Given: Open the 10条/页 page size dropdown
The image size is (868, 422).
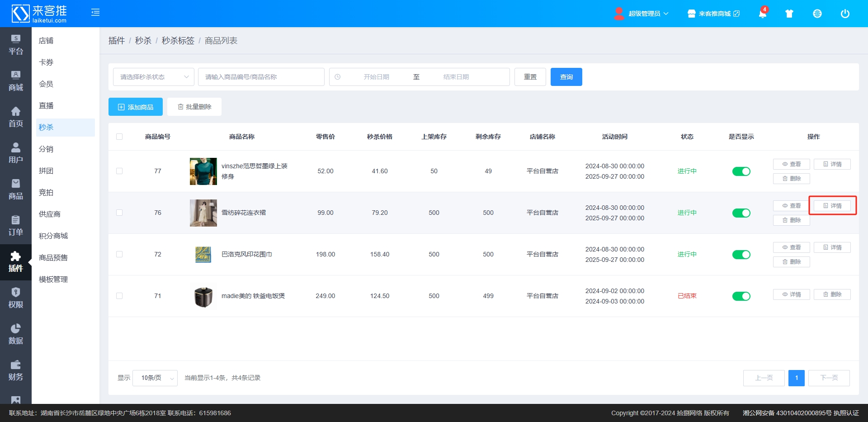Looking at the screenshot, I should [x=155, y=378].
